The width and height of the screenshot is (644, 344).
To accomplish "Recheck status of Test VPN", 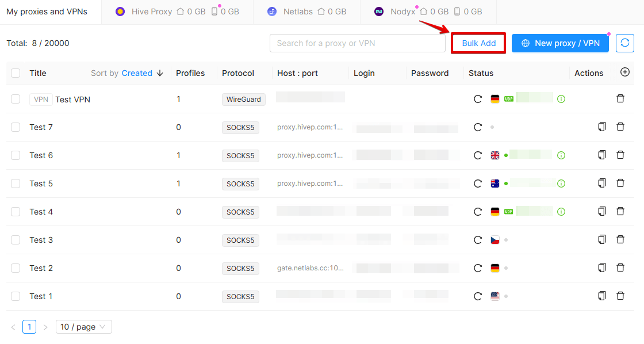I will (x=478, y=99).
